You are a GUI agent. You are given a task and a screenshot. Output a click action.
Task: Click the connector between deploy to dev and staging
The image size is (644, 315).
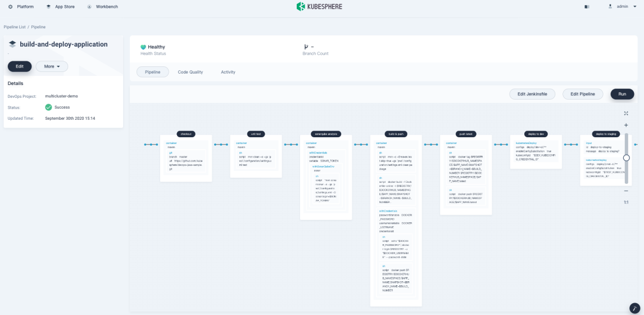click(571, 145)
